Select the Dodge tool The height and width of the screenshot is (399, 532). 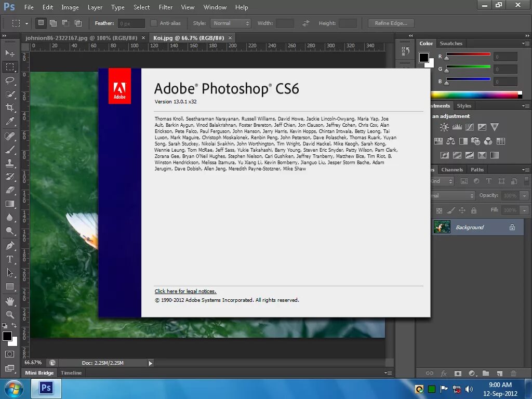click(10, 231)
